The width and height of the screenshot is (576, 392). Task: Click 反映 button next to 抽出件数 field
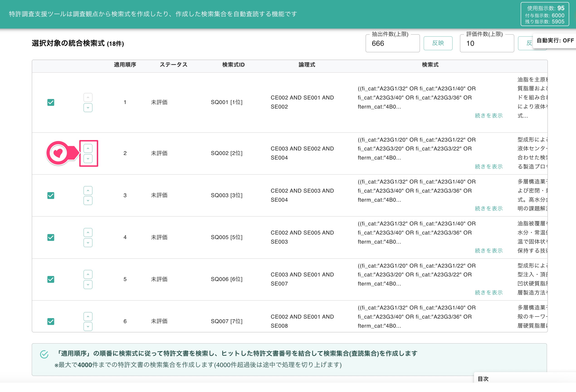[438, 43]
